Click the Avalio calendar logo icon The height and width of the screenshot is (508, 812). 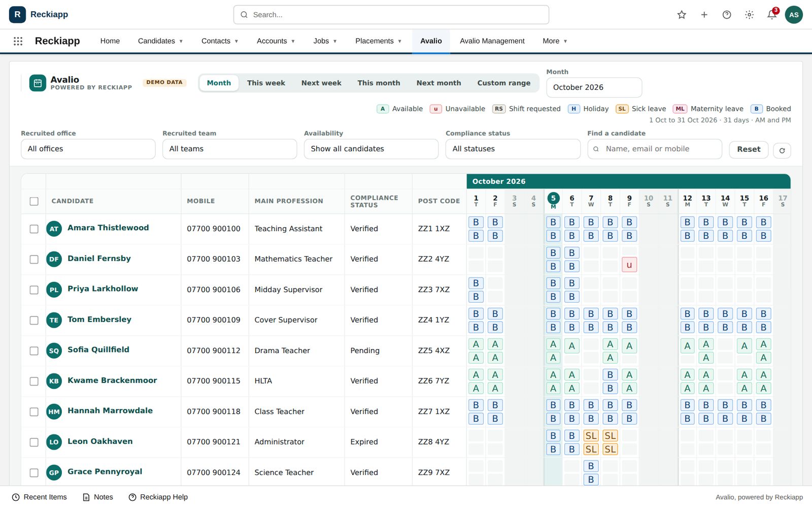click(38, 83)
